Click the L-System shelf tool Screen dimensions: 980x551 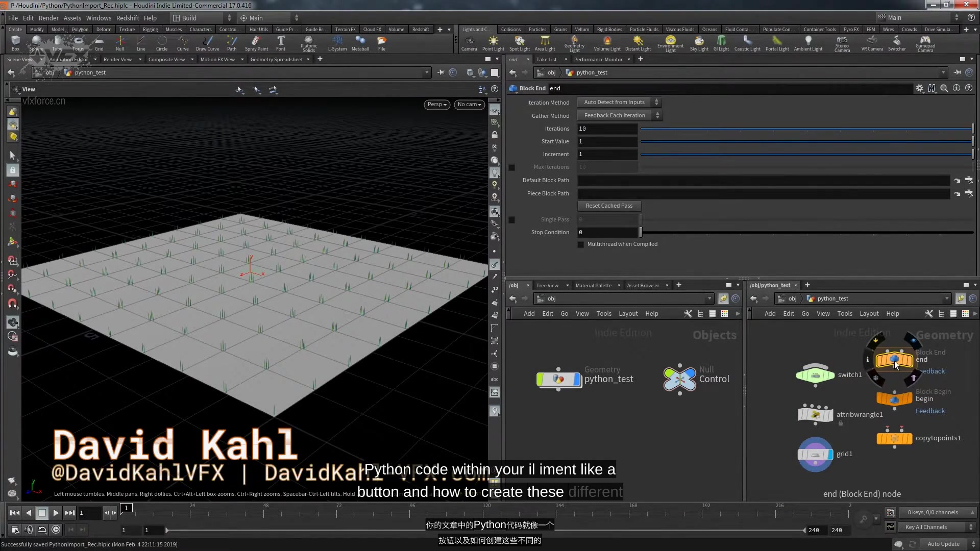click(337, 43)
